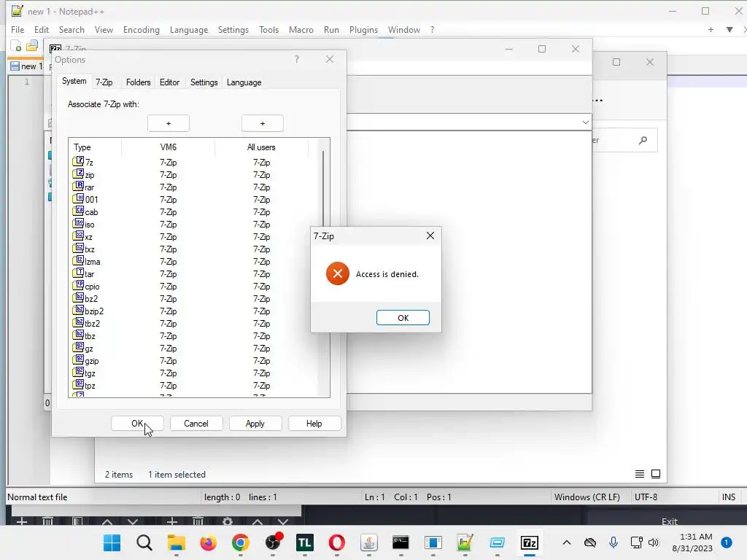Select the zip file type icon
This screenshot has height=560, width=747.
78,174
